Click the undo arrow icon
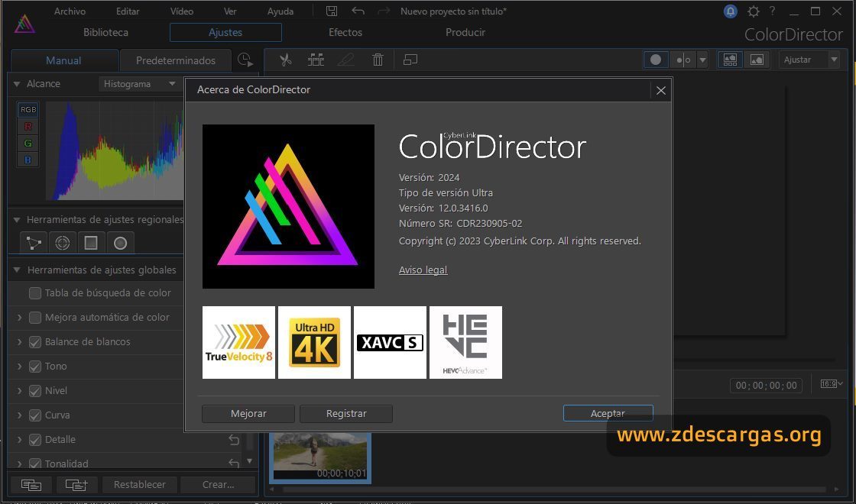 pyautogui.click(x=358, y=11)
